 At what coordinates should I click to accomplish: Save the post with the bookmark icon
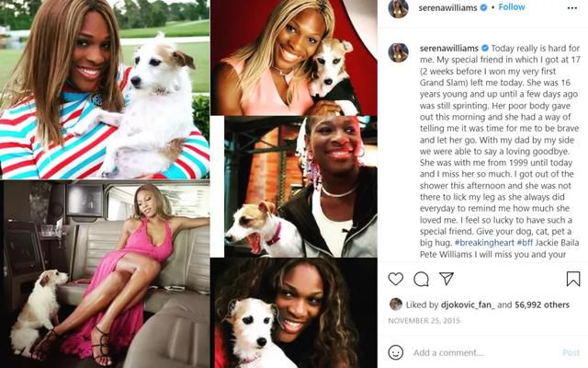[x=573, y=279]
